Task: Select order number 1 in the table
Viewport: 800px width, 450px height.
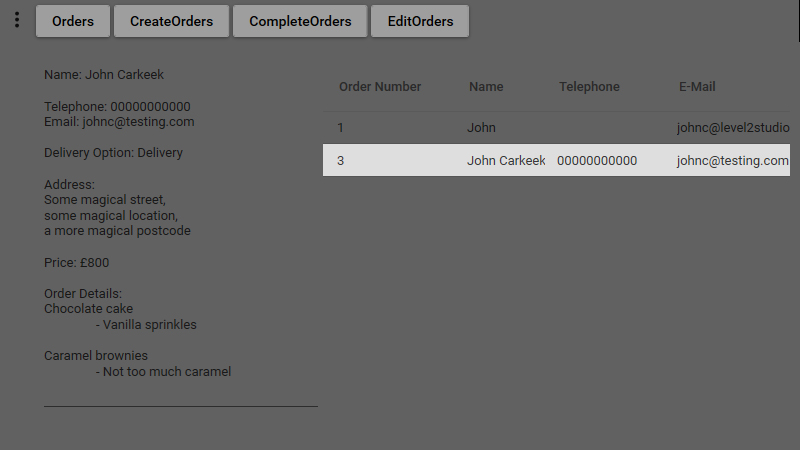Action: coord(341,128)
